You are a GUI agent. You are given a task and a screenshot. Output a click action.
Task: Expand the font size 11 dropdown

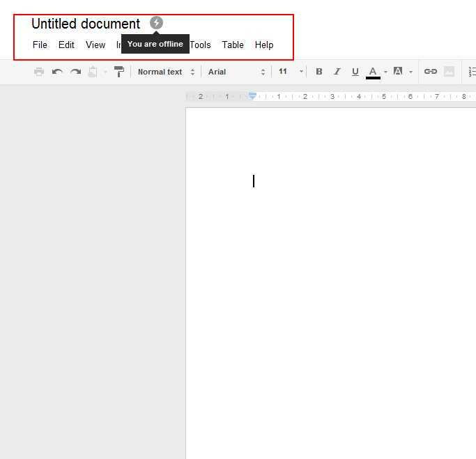291,72
